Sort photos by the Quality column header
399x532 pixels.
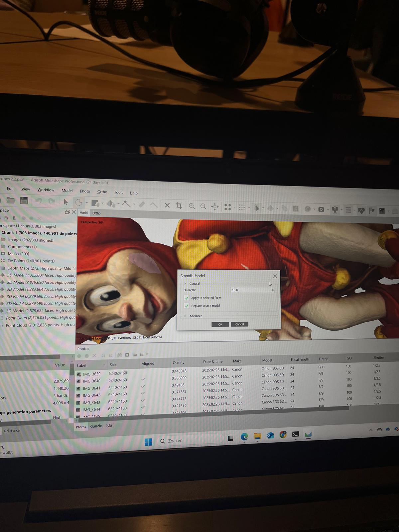click(179, 362)
